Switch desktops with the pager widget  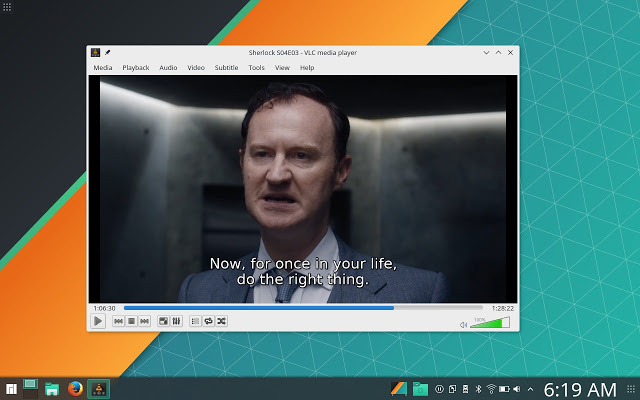pos(30,388)
